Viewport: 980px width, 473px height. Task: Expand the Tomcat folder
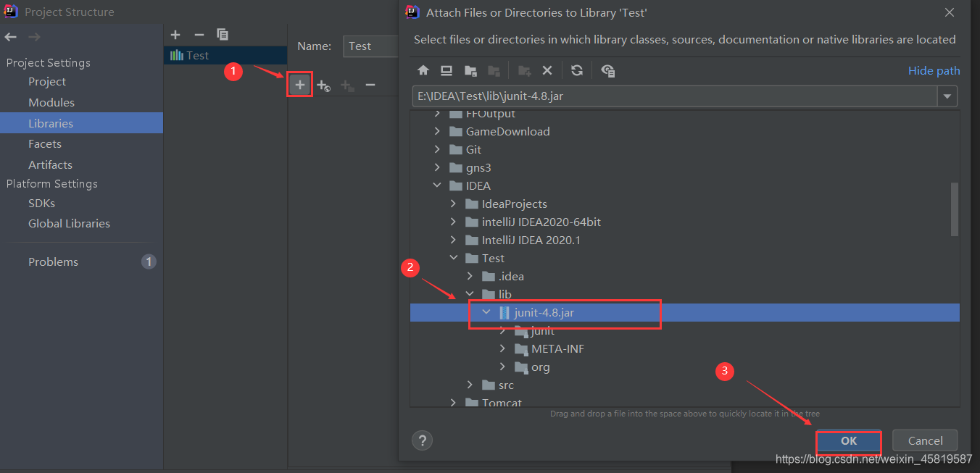[454, 403]
